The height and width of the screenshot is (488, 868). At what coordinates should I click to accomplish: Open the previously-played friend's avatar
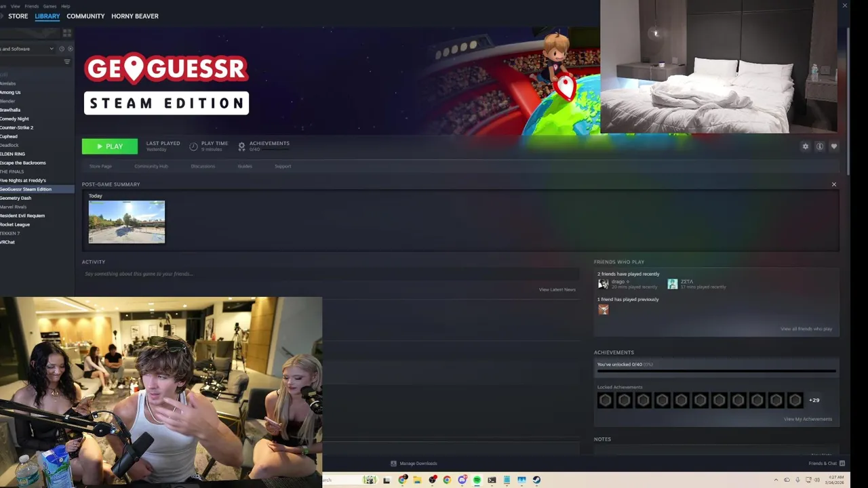[603, 309]
